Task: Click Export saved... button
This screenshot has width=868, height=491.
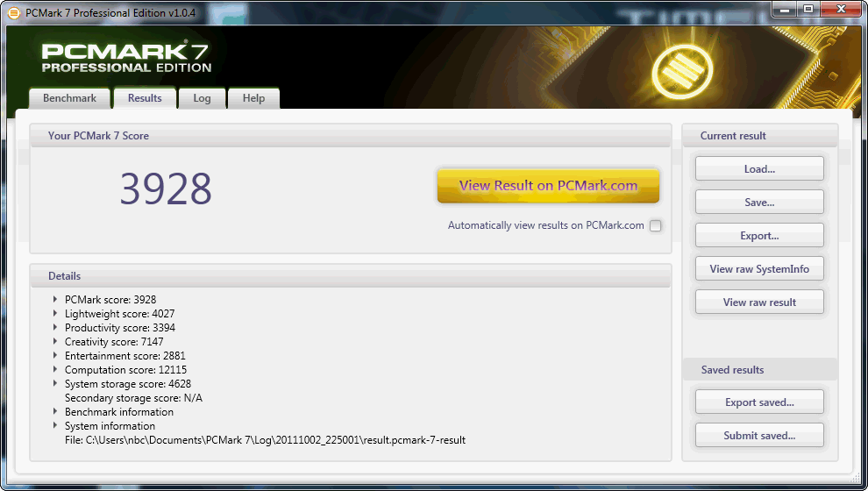Action: (x=759, y=402)
